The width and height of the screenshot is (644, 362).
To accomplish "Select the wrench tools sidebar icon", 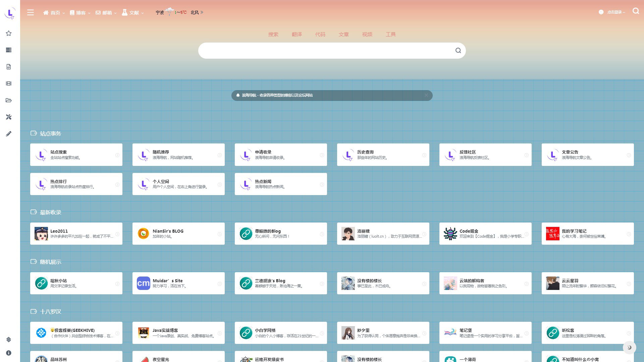I will pos(9,117).
